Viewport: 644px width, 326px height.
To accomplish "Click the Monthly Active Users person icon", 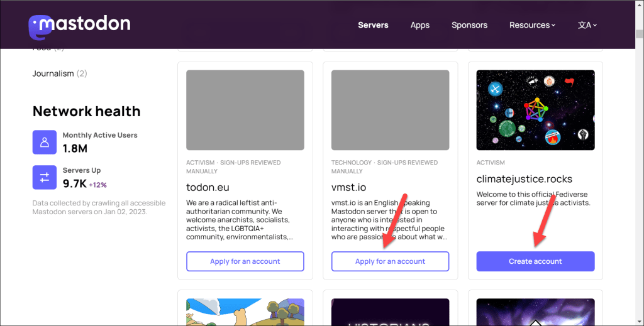I will pos(45,143).
